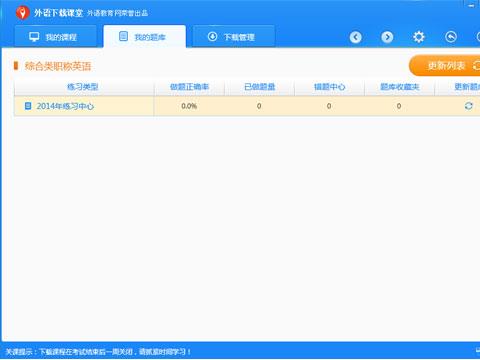Click the forward arrow icon
480x360 pixels.
[x=387, y=37]
